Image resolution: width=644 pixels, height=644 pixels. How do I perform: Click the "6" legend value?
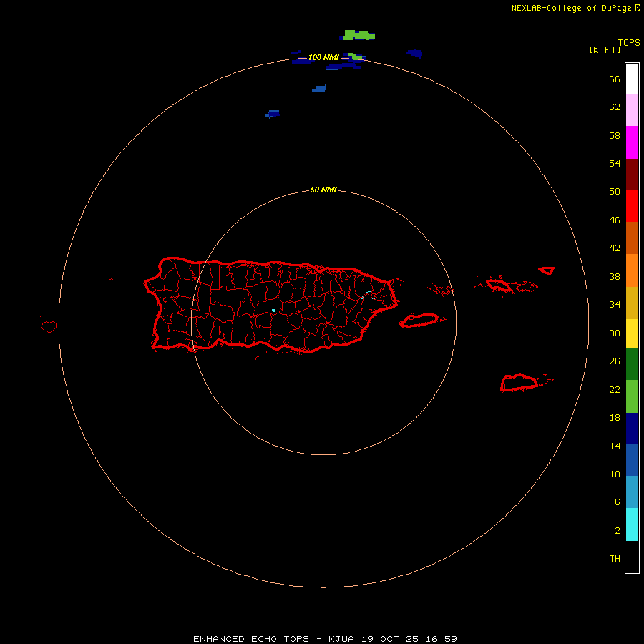618,502
